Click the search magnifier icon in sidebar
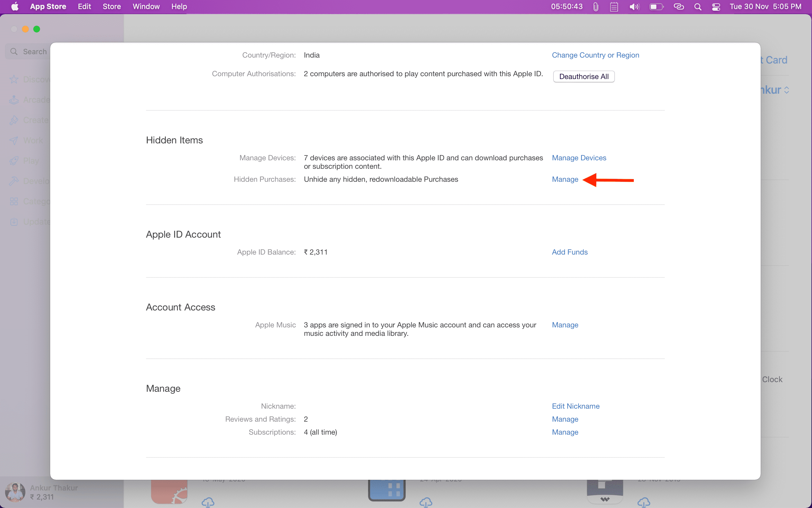The width and height of the screenshot is (812, 508). 14,51
